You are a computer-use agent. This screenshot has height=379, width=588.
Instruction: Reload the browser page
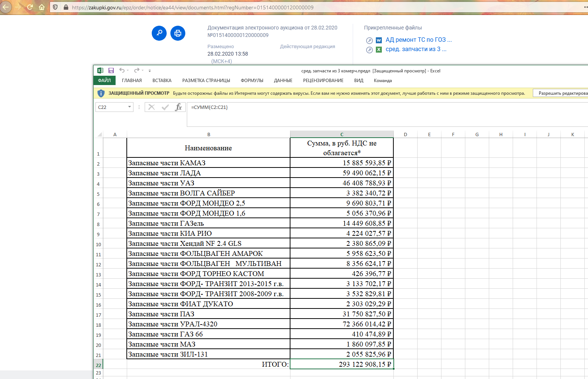[x=30, y=7]
